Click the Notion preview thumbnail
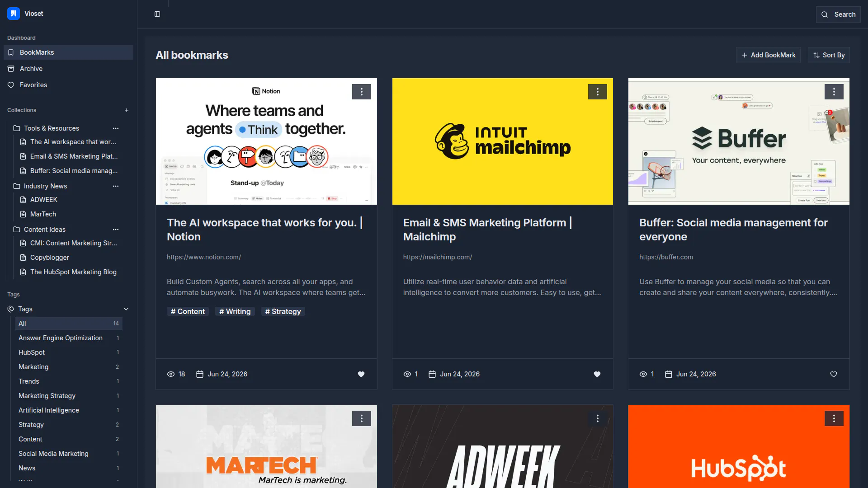868x488 pixels. [266, 141]
